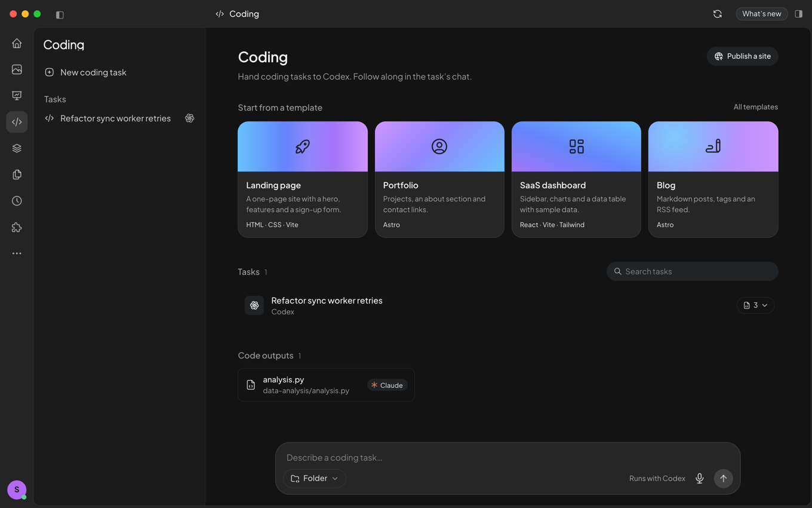Open the analysis.py code output

coord(326,385)
